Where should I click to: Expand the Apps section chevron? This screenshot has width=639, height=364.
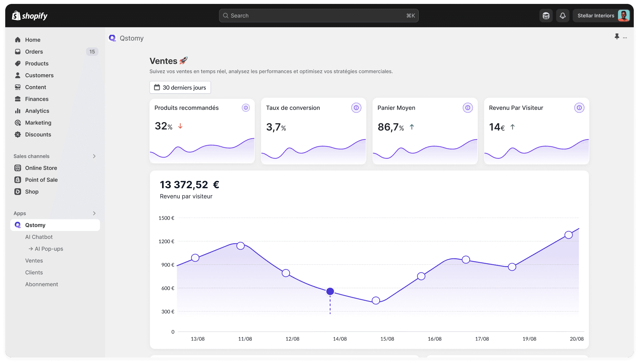[x=94, y=213]
